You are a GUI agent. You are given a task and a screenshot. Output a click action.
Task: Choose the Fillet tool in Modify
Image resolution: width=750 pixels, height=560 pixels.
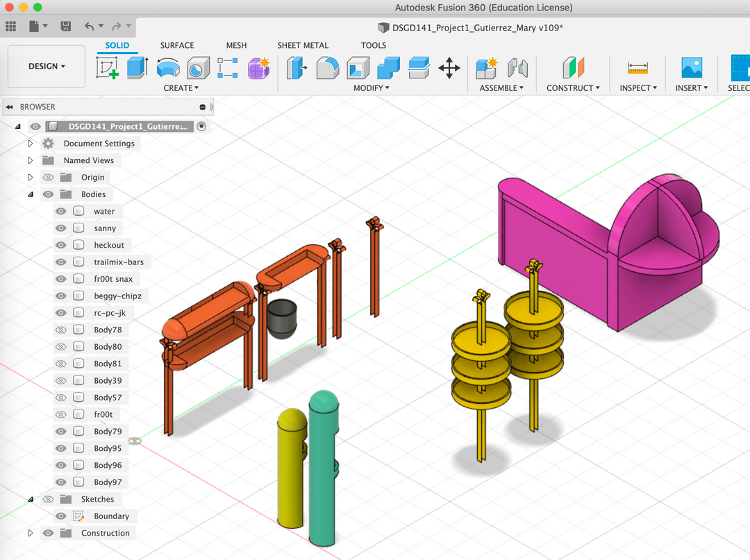(x=327, y=68)
